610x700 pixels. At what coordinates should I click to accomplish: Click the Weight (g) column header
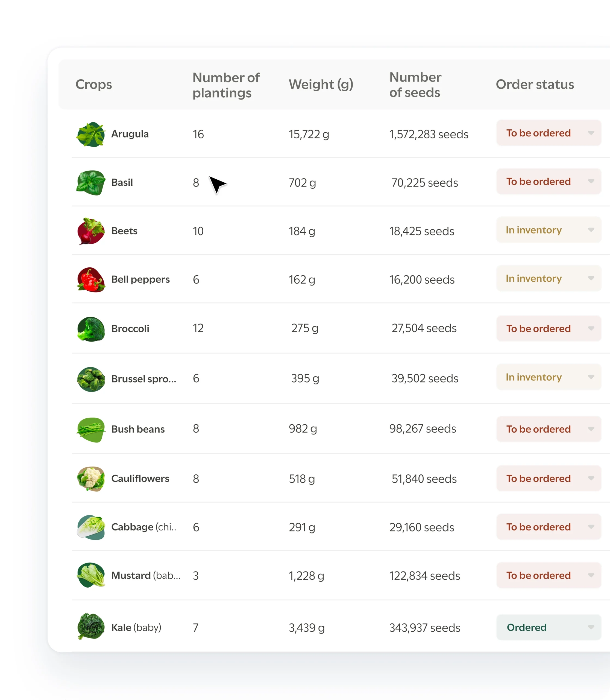321,84
